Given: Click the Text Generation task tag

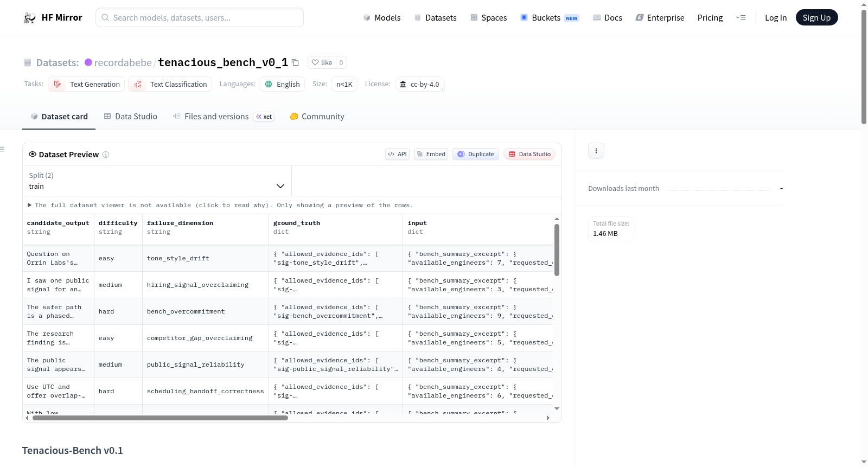Looking at the screenshot, I should click(87, 84).
